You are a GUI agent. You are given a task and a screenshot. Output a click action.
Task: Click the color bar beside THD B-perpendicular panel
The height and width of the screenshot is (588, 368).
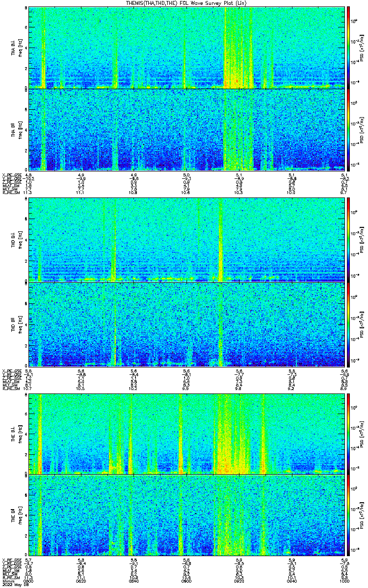point(348,240)
